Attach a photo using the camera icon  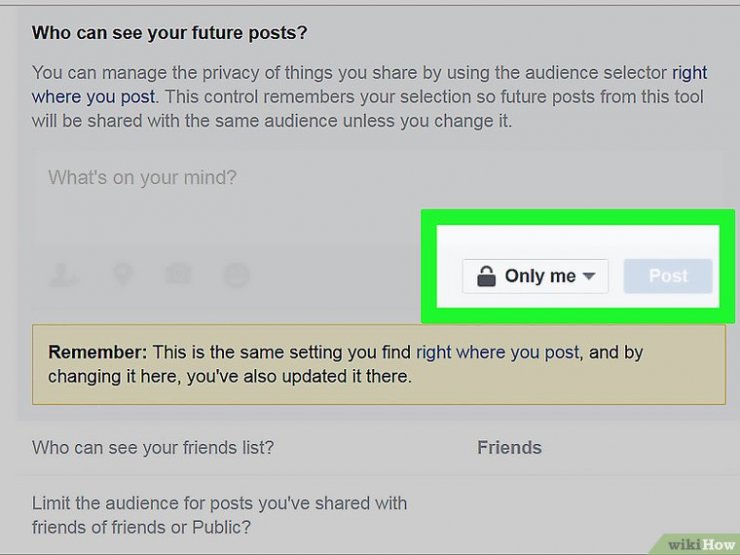[x=178, y=274]
